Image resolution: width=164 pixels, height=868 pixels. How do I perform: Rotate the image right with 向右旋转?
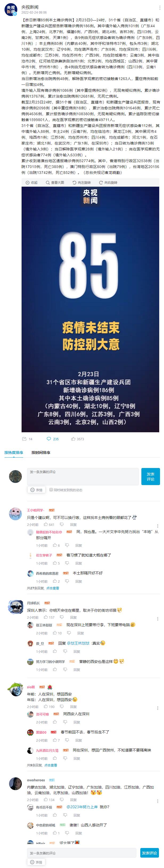[108, 183]
